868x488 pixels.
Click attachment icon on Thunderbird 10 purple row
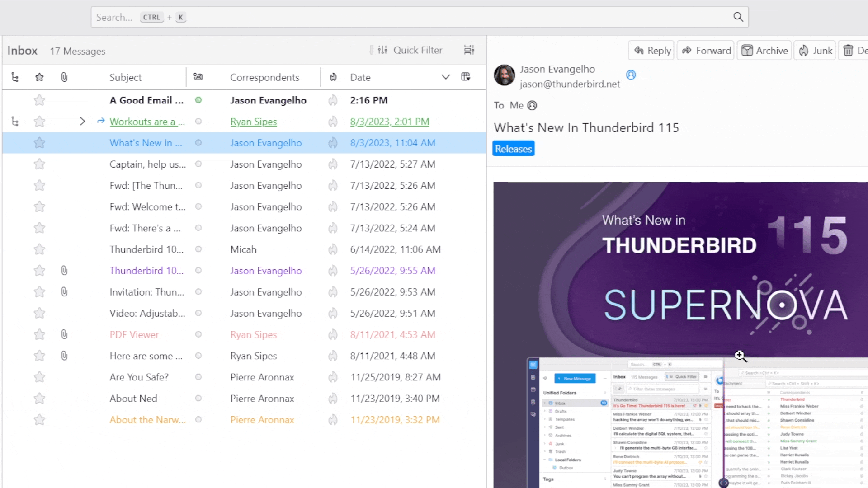(x=64, y=271)
